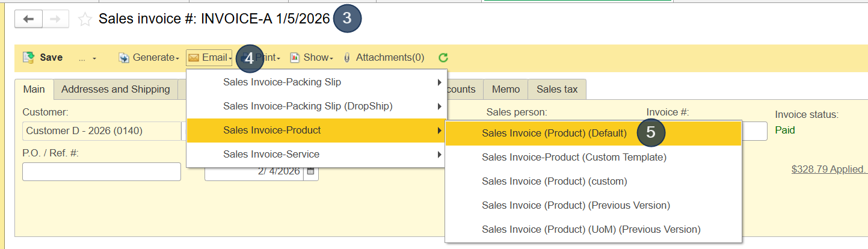The width and height of the screenshot is (868, 249).
Task: Choose Sales Invoice (Product) (UoM) (Previous Version)
Action: click(x=591, y=229)
